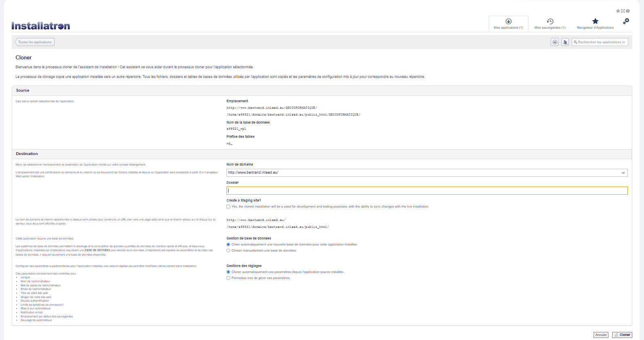Enable the Create a Staging site checkbox
The height and width of the screenshot is (340, 644).
229,206
